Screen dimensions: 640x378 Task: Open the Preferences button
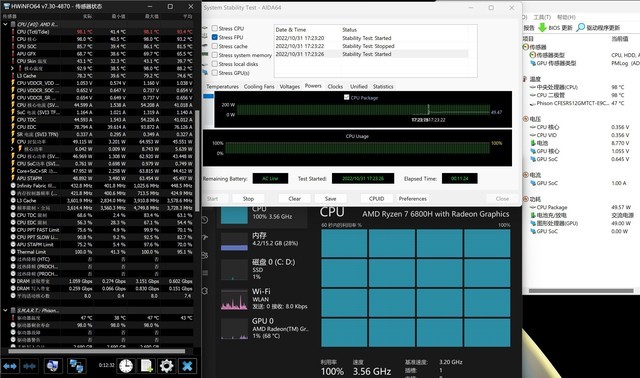pyautogui.click(x=413, y=198)
